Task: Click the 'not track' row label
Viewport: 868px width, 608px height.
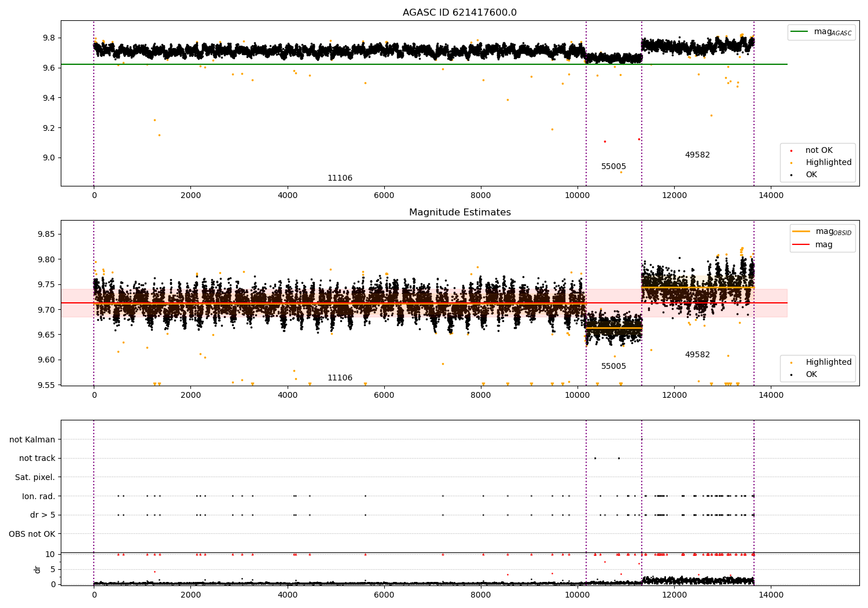Action: 37,459
